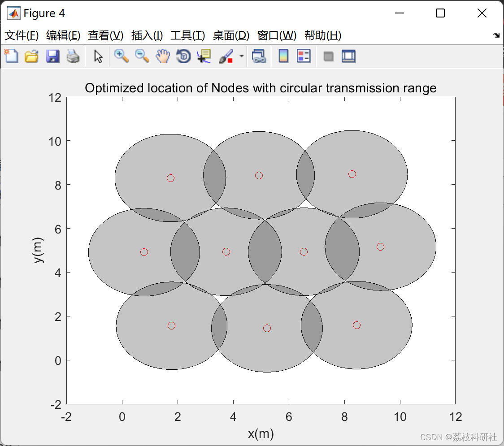
Task: Open the 插入(I) menu
Action: tap(147, 35)
